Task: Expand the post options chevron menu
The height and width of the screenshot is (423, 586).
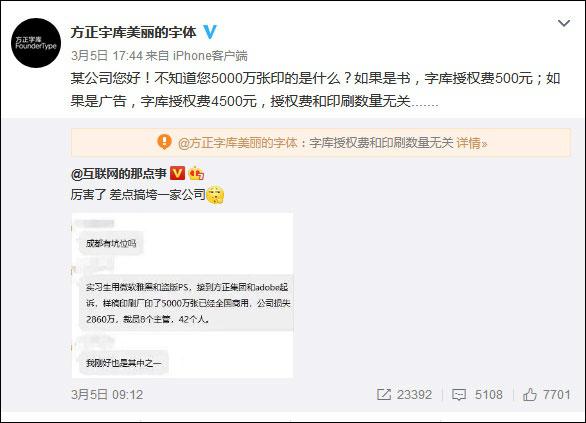Action: 564,23
